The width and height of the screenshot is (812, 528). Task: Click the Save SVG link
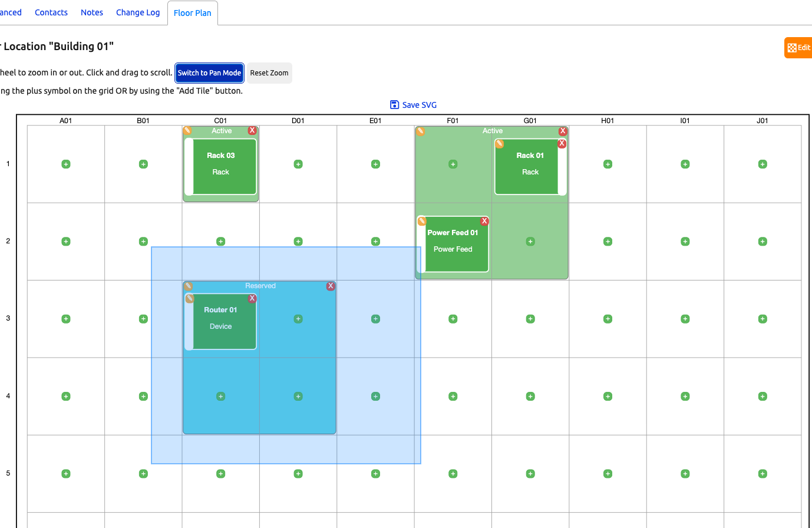413,104
